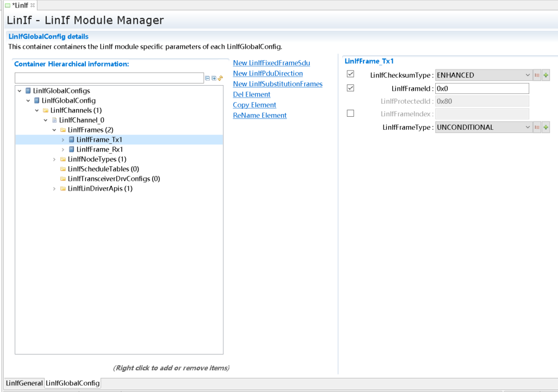
Task: Close the LinIf editor tab
Action: point(33,5)
